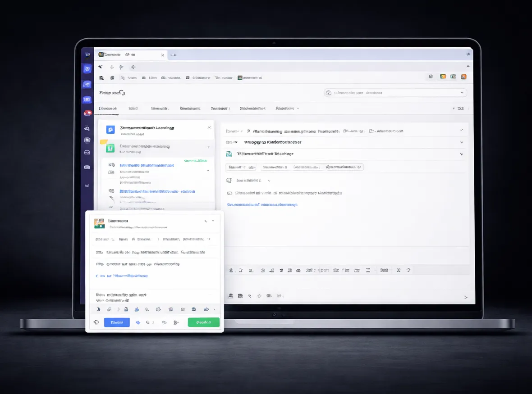The height and width of the screenshot is (394, 532).
Task: Expand the top row chevron in the right panel
Action: click(461, 130)
